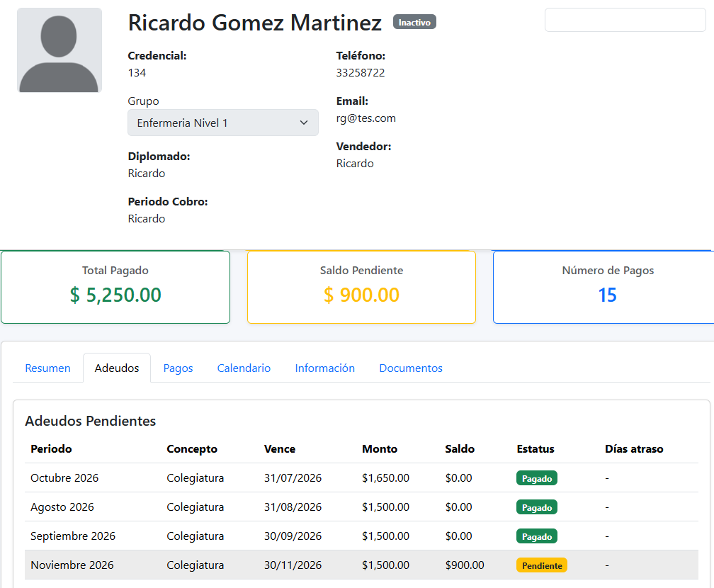
Task: Select the Septiembre 2026 debt row
Action: point(361,536)
